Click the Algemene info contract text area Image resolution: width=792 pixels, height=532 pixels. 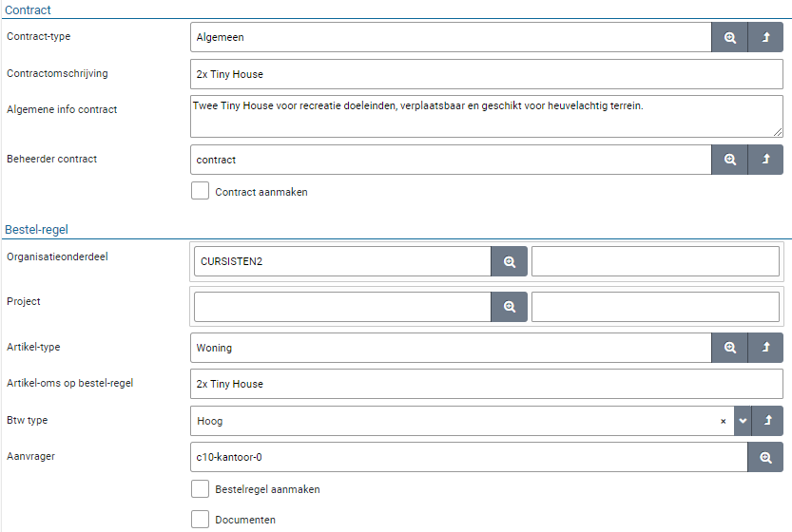click(486, 115)
